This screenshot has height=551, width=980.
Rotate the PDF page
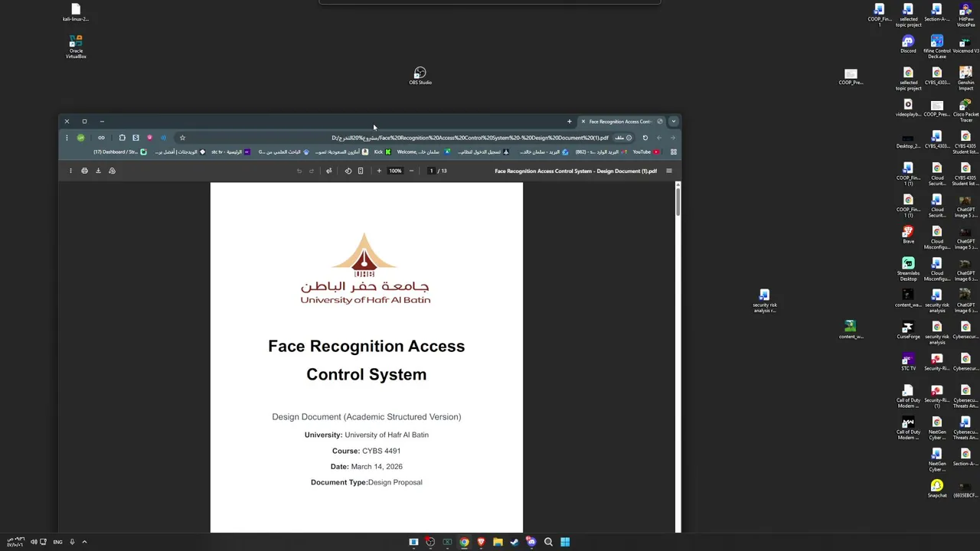pos(348,171)
